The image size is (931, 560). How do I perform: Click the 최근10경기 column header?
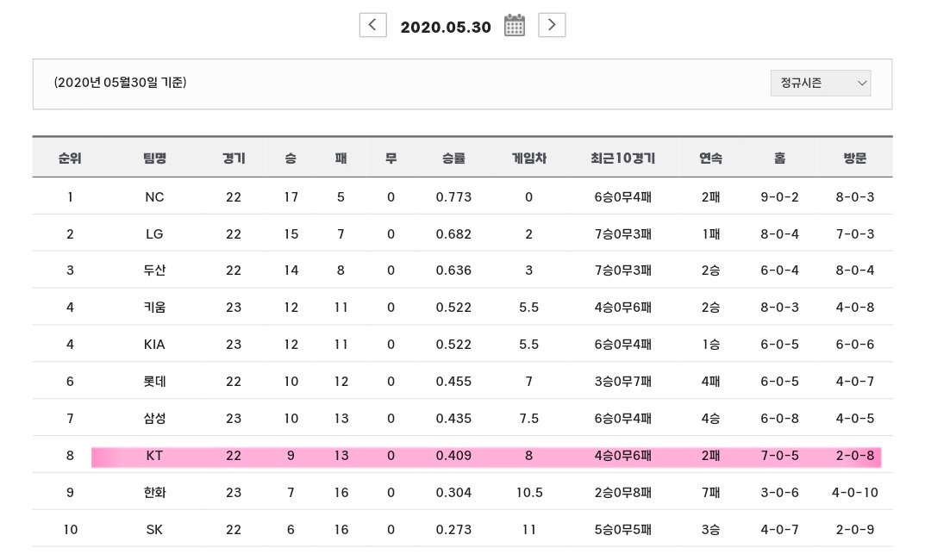pyautogui.click(x=623, y=159)
